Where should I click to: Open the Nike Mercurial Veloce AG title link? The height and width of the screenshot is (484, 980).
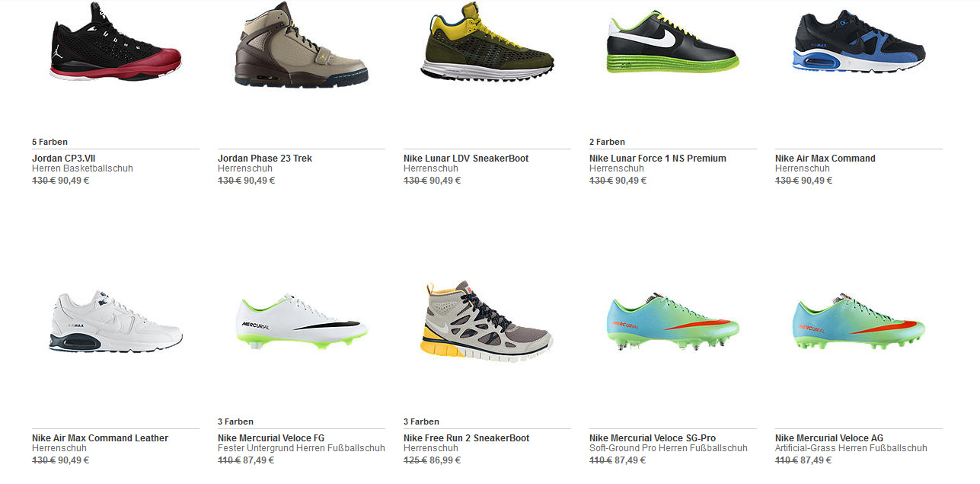click(x=829, y=438)
